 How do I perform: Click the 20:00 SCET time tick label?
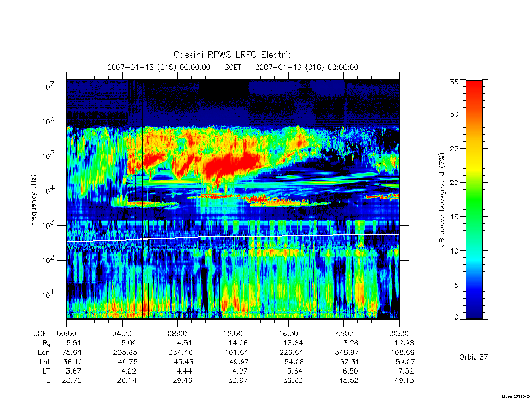pyautogui.click(x=344, y=334)
